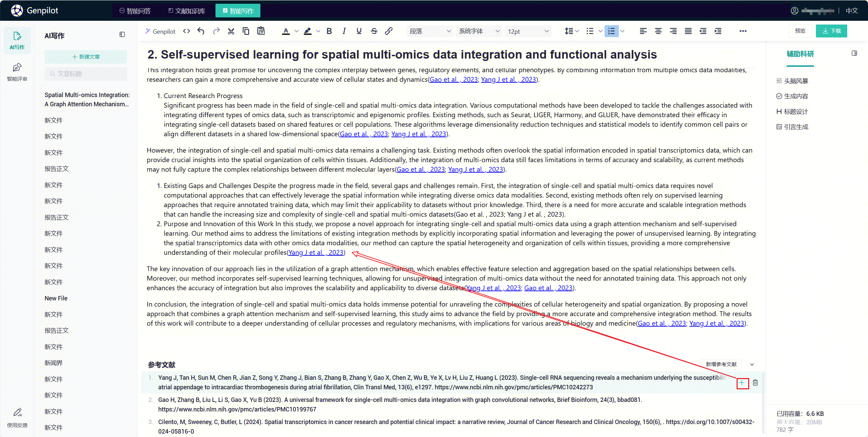The width and height of the screenshot is (868, 437).
Task: Toggle underline formatting
Action: pyautogui.click(x=359, y=31)
